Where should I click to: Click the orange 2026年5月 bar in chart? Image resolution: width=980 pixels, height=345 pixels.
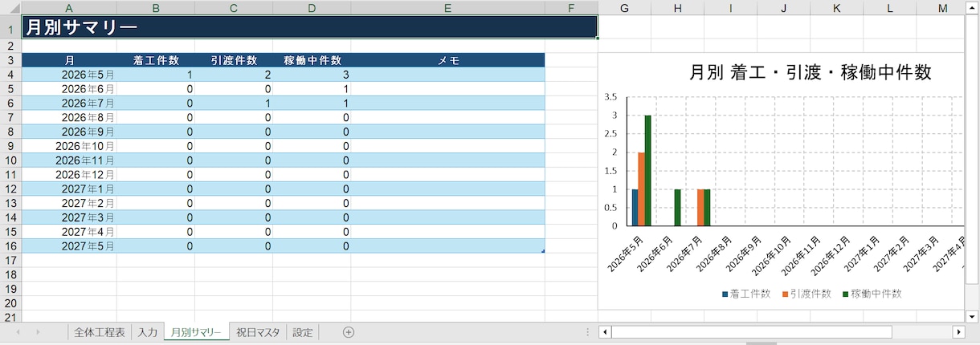642,189
